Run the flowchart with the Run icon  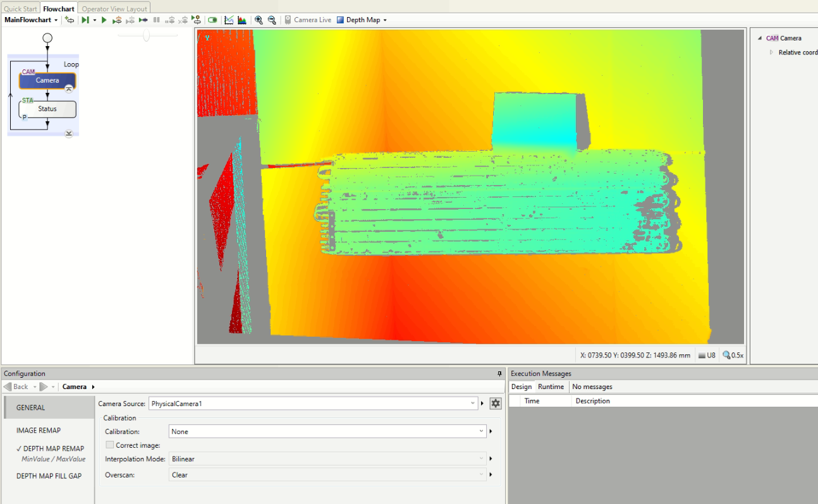(x=86, y=20)
